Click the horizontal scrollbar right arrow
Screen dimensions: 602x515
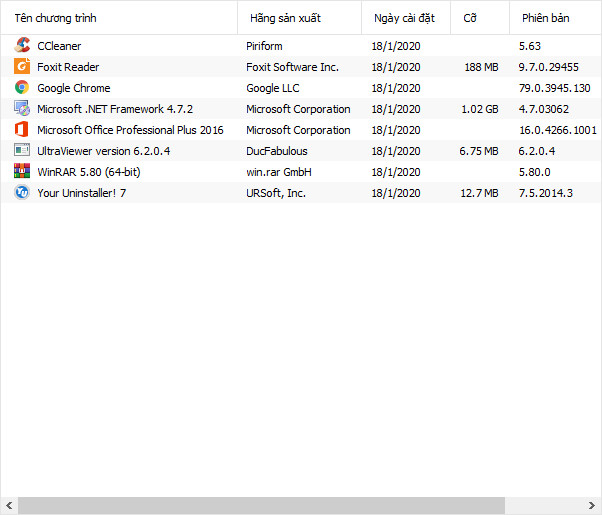click(592, 505)
